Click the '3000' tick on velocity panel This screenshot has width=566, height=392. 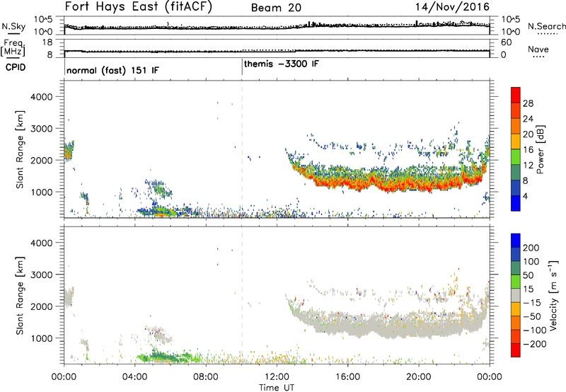point(41,275)
